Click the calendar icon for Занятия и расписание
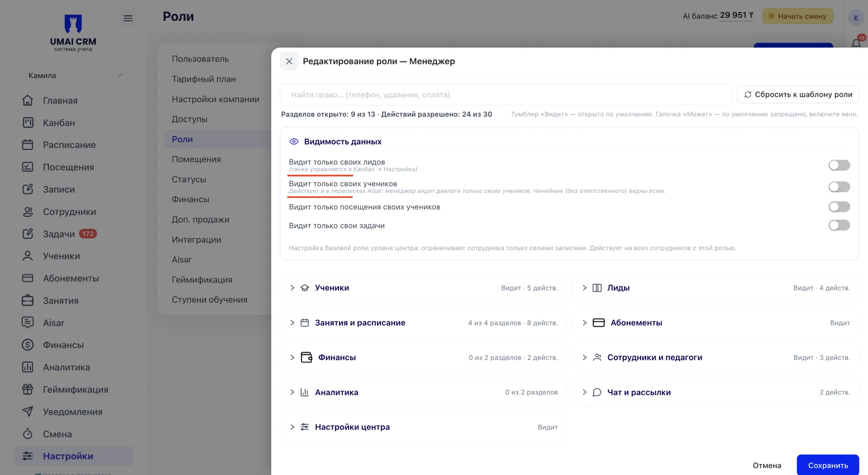Image resolution: width=868 pixels, height=475 pixels. (x=305, y=323)
